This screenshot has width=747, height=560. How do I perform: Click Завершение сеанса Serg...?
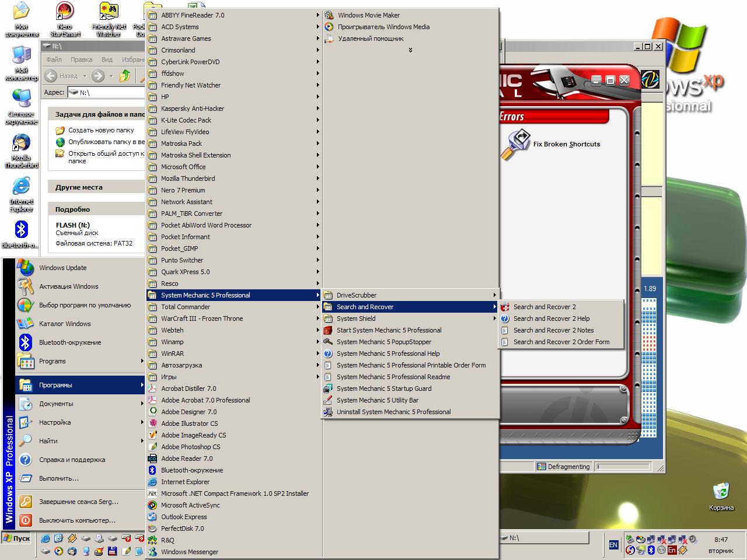81,502
